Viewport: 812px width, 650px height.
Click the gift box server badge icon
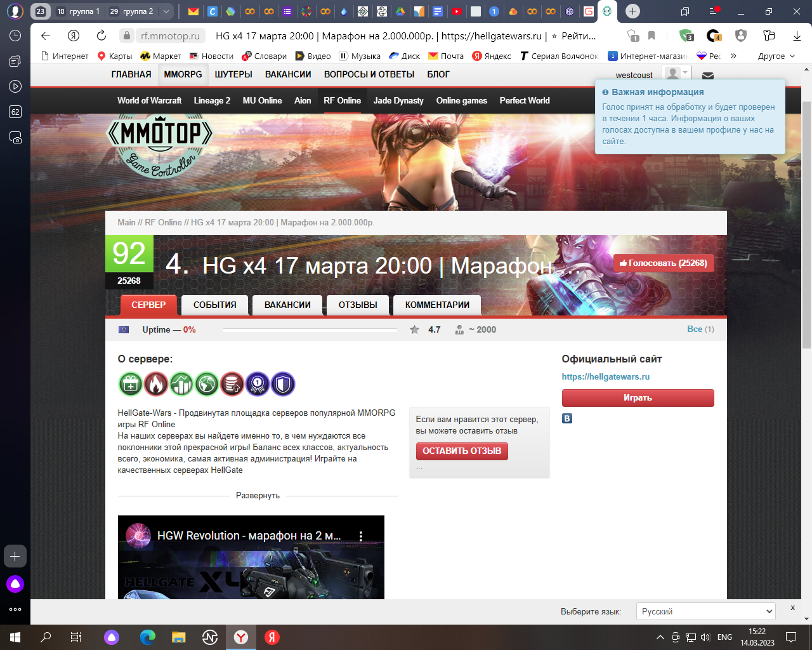pyautogui.click(x=131, y=384)
